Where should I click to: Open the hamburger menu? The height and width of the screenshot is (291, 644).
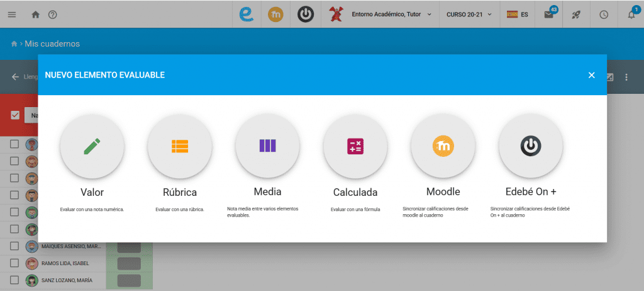pyautogui.click(x=12, y=14)
